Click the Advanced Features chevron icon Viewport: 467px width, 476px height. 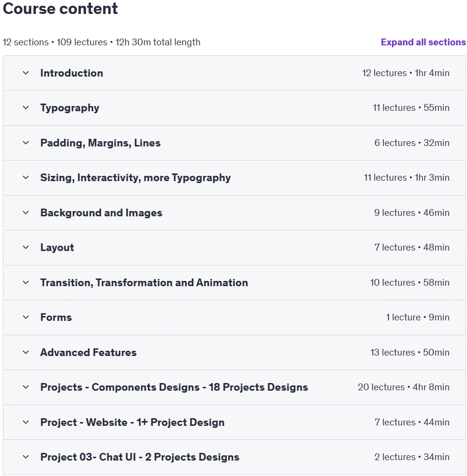[26, 352]
